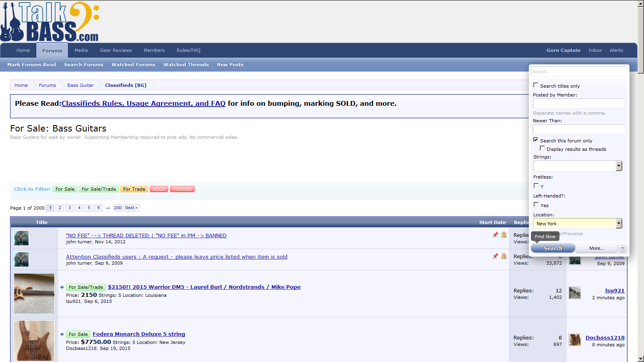Click the pin icon on the Attention Classifieds thread
644x362 pixels.
pos(495,256)
